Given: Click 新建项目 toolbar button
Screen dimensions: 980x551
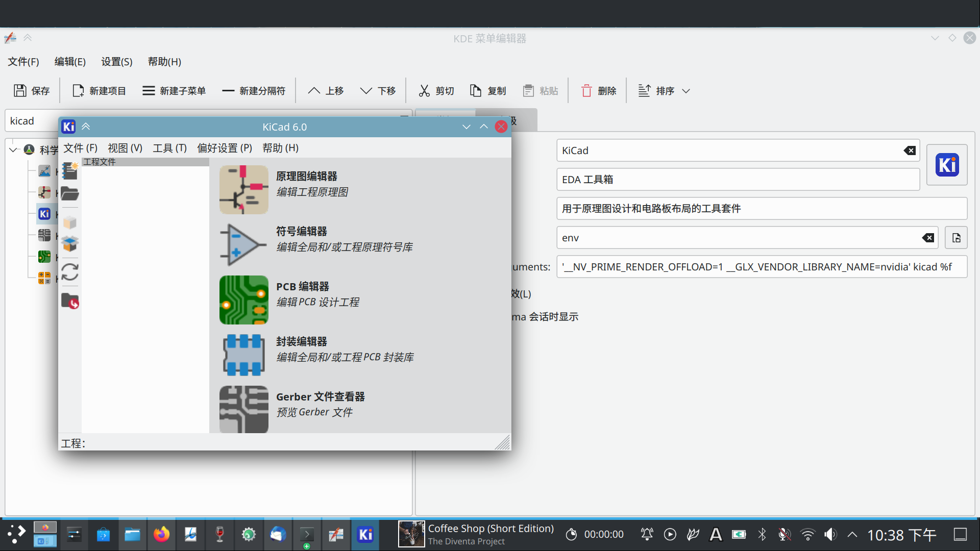Looking at the screenshot, I should [x=99, y=91].
